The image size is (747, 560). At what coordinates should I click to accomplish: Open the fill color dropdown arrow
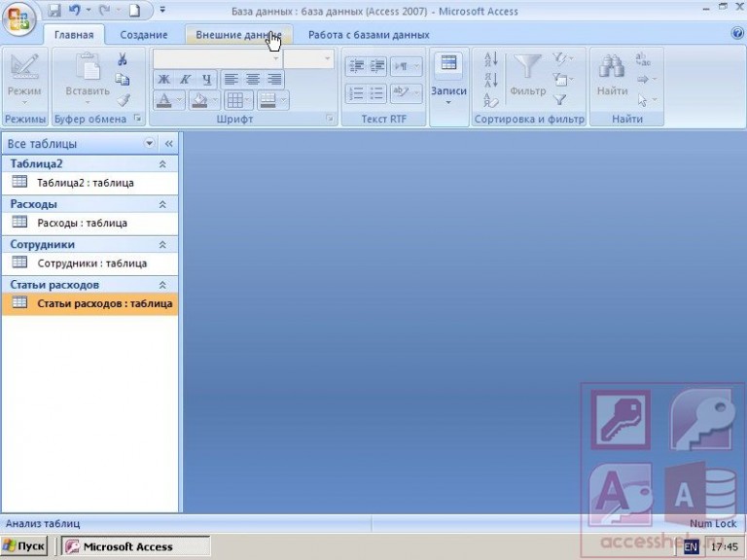click(x=215, y=100)
